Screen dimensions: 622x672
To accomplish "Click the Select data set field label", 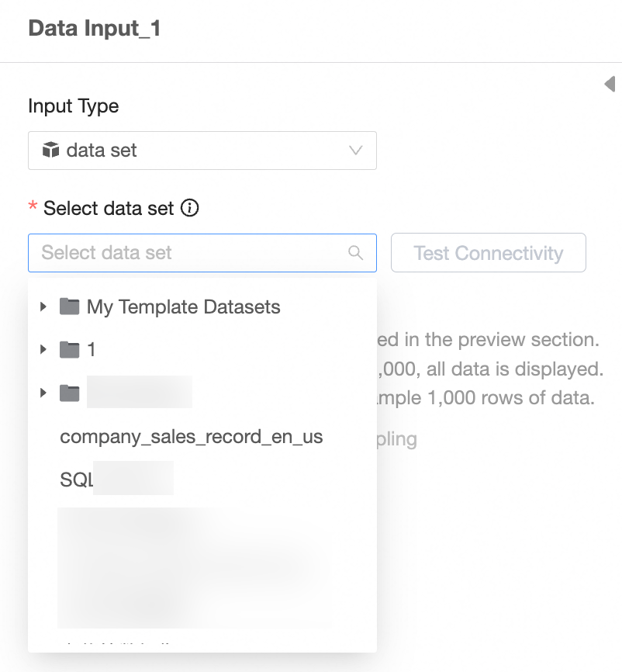I will click(x=109, y=208).
